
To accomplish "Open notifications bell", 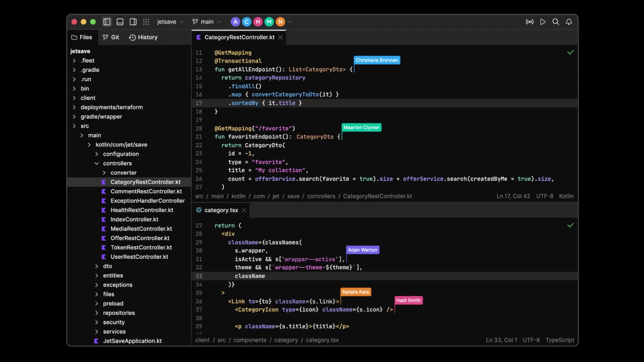I will 569,22.
